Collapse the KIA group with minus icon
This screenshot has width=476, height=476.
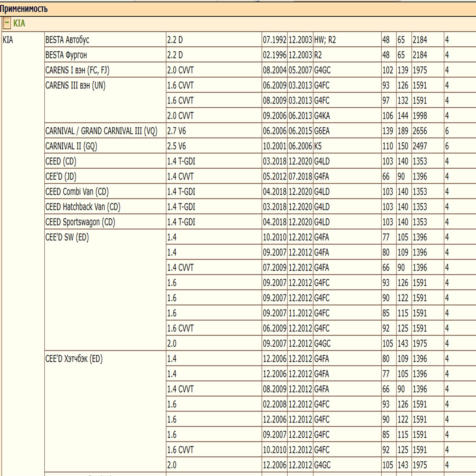pos(7,23)
